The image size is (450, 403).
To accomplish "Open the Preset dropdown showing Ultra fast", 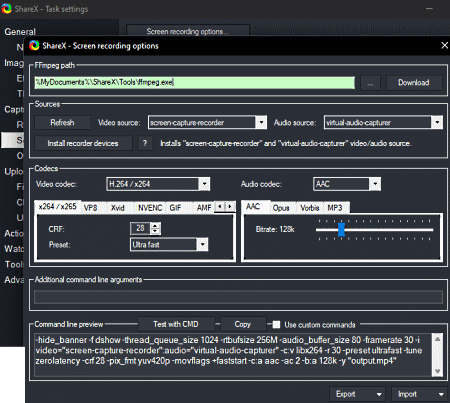I will coord(169,245).
